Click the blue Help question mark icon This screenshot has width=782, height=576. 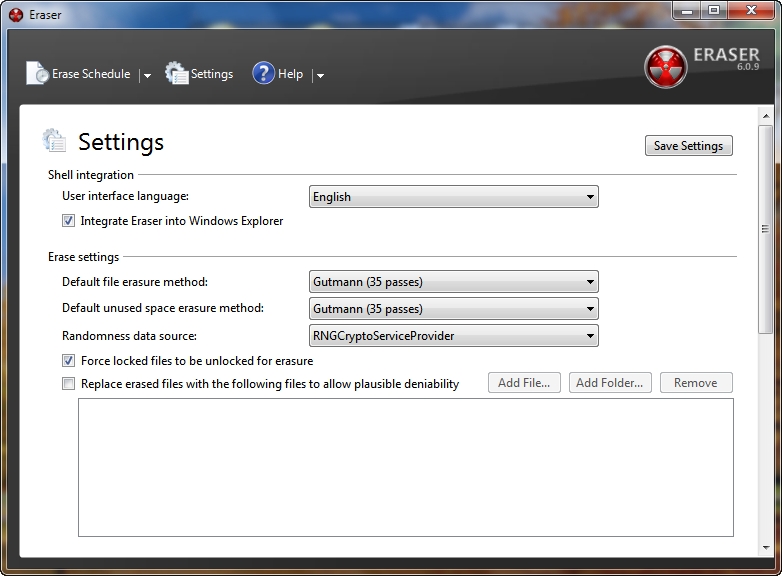[263, 74]
